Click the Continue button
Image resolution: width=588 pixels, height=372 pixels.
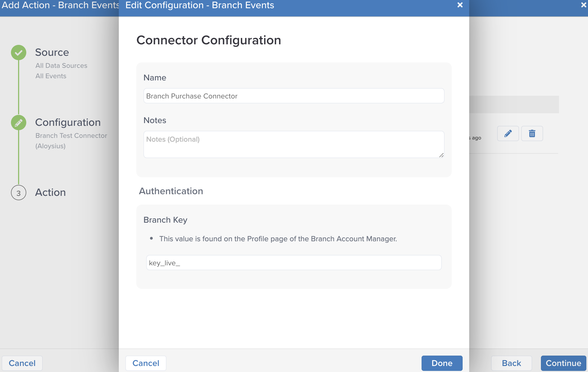tap(563, 363)
